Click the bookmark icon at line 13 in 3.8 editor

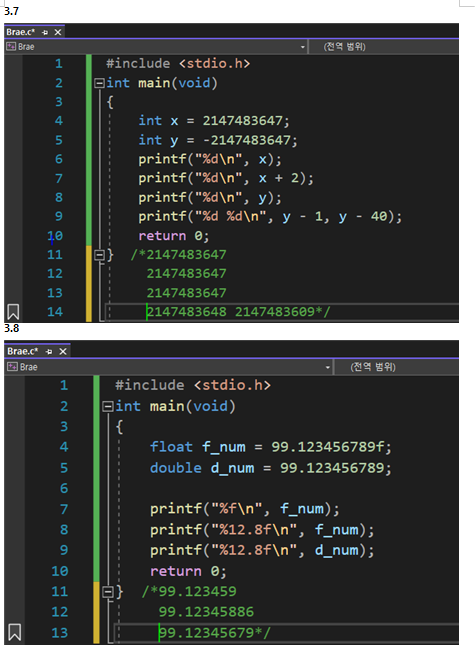click(14, 632)
